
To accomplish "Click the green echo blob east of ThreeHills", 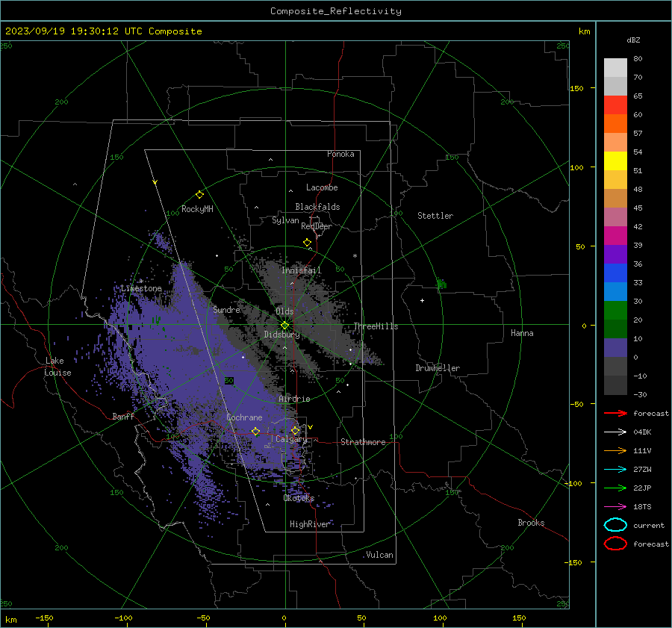I will pyautogui.click(x=441, y=284).
